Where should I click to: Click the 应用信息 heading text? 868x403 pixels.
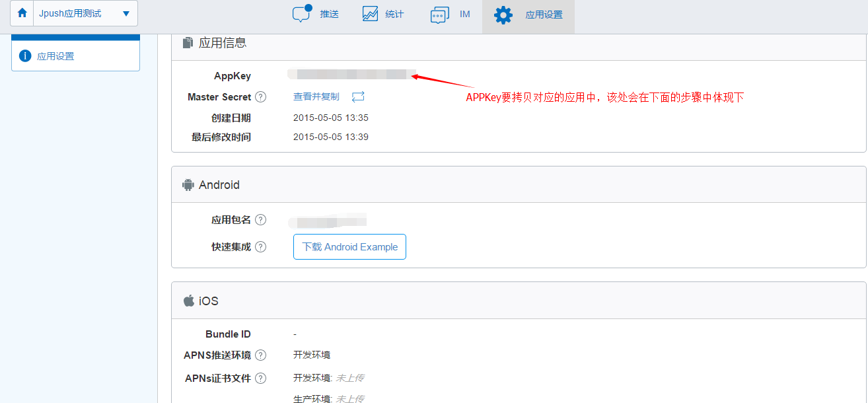pyautogui.click(x=223, y=42)
